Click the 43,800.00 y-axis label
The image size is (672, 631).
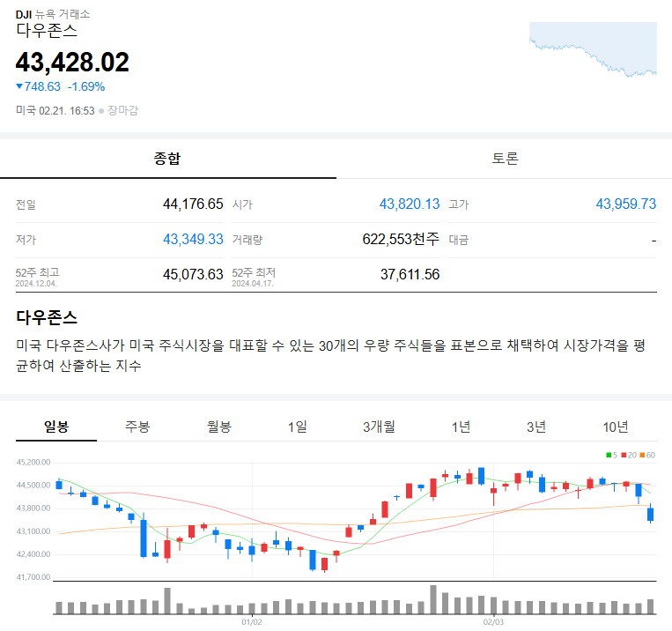click(33, 509)
